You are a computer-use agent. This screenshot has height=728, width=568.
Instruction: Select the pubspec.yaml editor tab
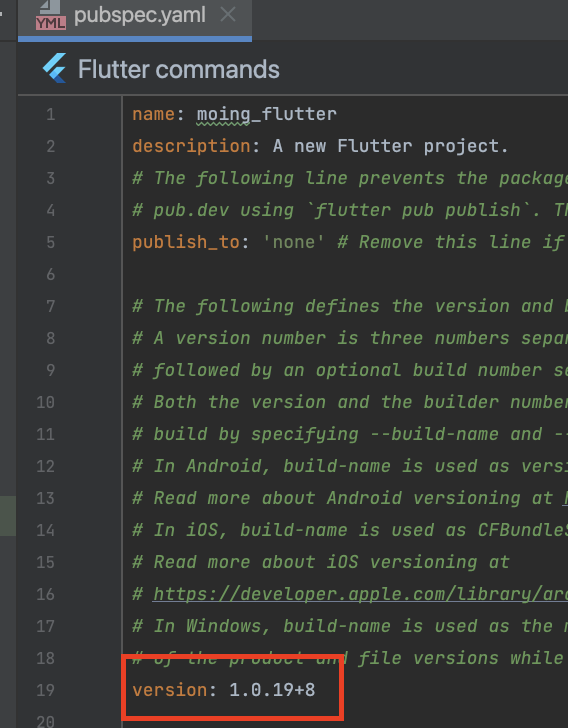tap(135, 18)
